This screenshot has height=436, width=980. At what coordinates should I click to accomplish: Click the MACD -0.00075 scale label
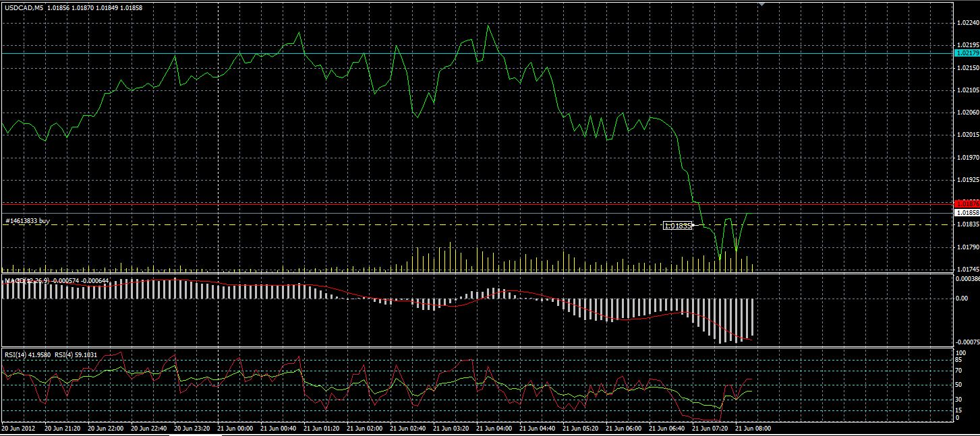point(969,342)
